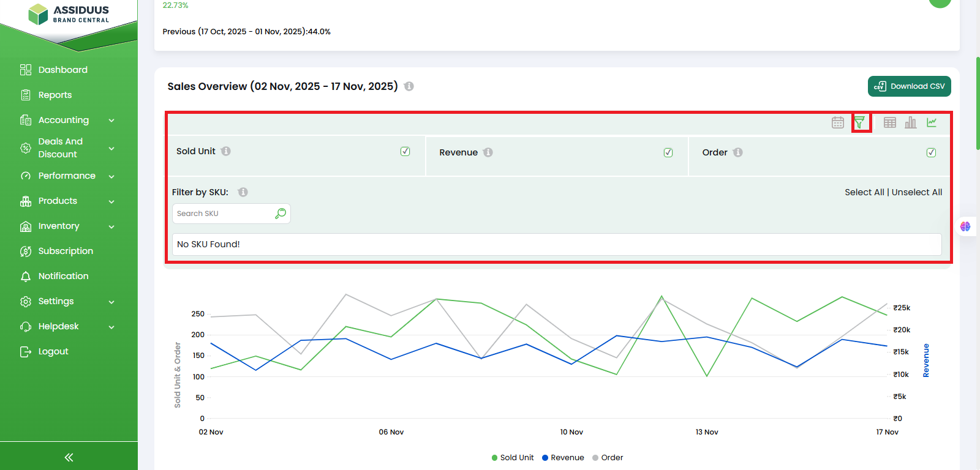Image resolution: width=980 pixels, height=470 pixels.
Task: Switch to line chart view icon
Action: tap(932, 122)
